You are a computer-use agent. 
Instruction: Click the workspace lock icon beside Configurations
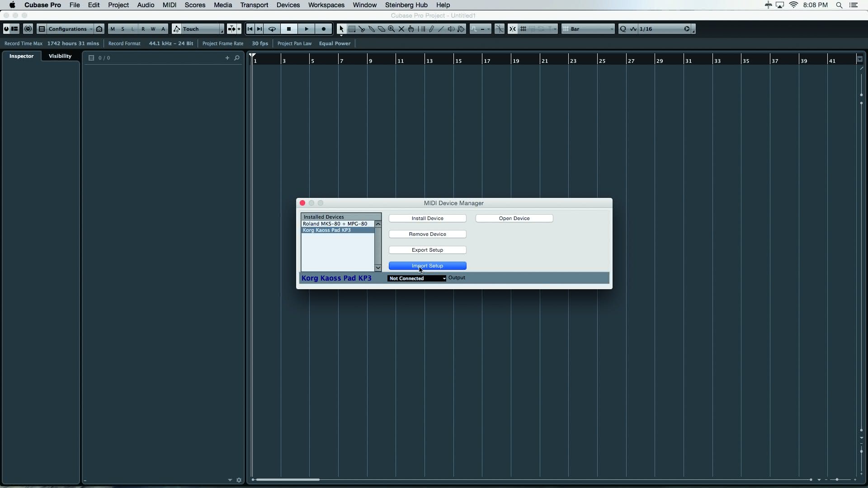pos(99,29)
